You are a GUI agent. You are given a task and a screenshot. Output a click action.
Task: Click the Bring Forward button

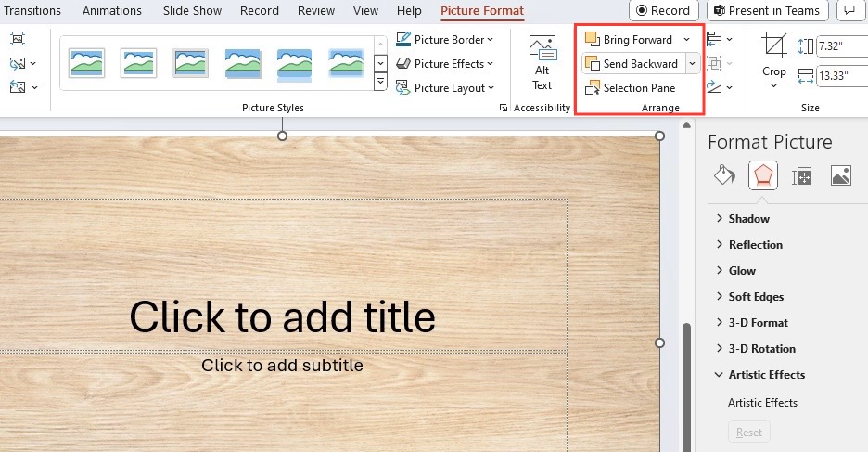coord(630,39)
